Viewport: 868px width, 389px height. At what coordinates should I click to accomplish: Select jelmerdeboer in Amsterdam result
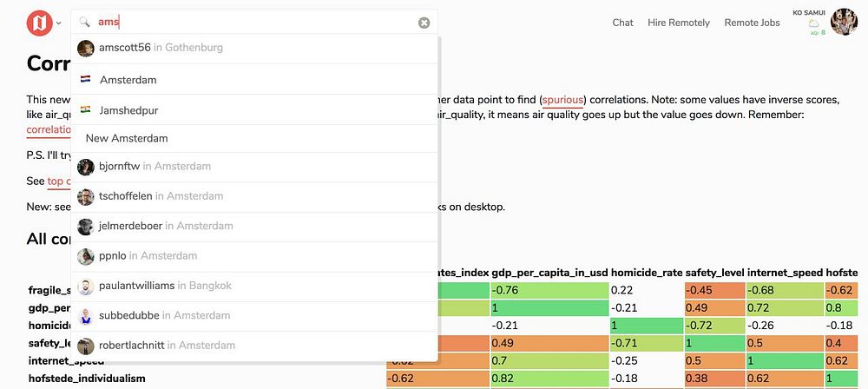pos(131,226)
